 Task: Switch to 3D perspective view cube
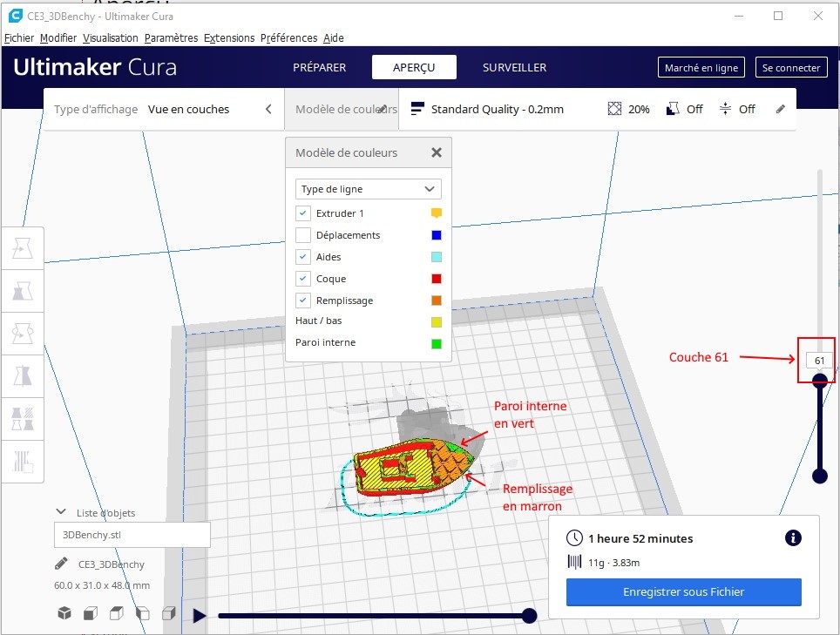point(64,613)
